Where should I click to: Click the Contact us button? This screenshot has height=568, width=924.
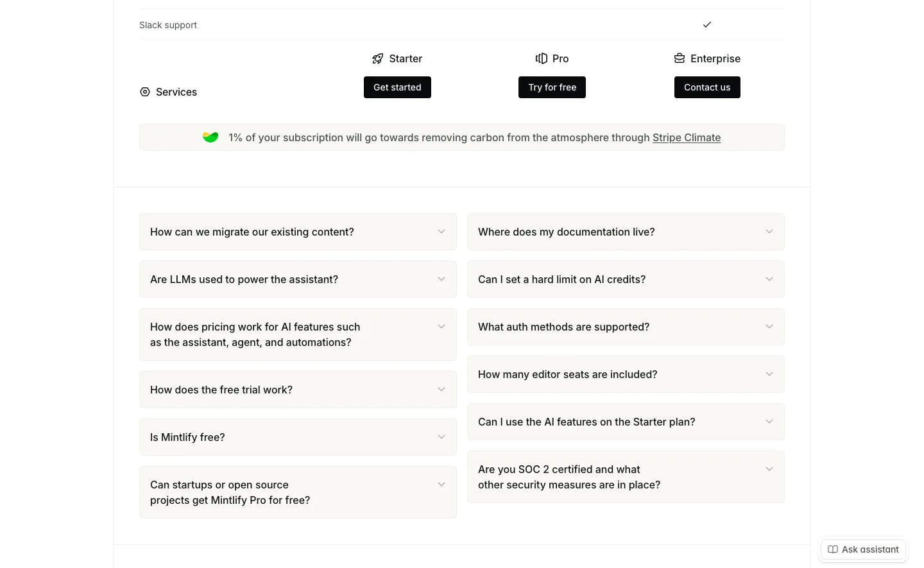pyautogui.click(x=707, y=87)
